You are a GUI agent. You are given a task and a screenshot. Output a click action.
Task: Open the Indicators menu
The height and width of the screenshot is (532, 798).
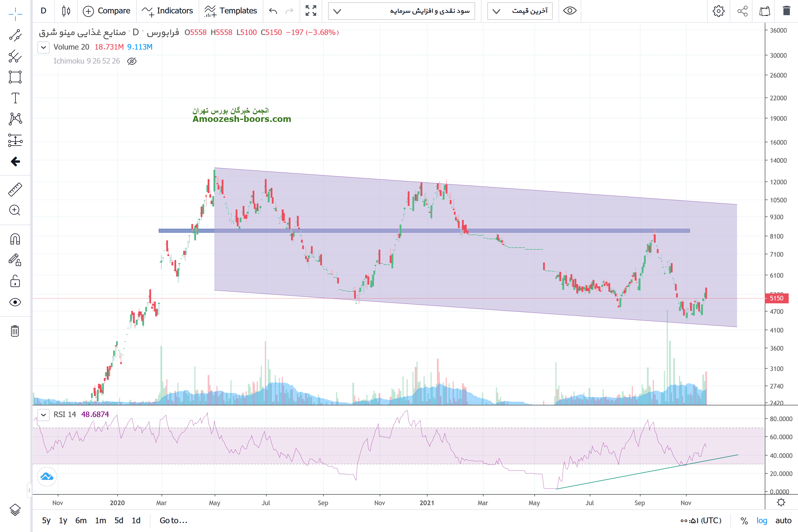pos(167,11)
